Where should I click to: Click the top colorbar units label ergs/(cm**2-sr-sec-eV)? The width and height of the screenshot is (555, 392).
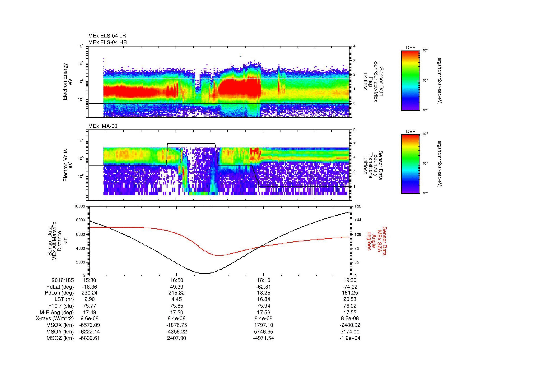pos(440,81)
